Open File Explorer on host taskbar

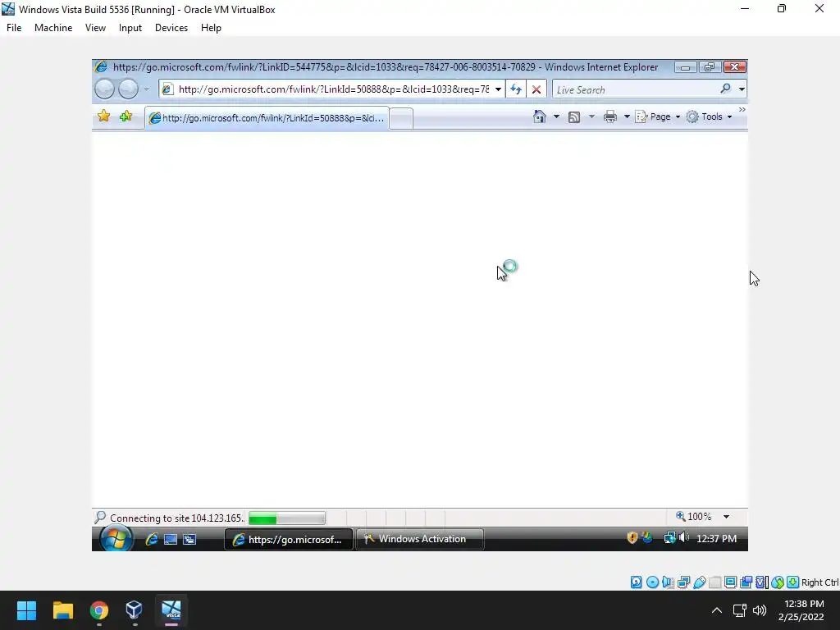(62, 610)
